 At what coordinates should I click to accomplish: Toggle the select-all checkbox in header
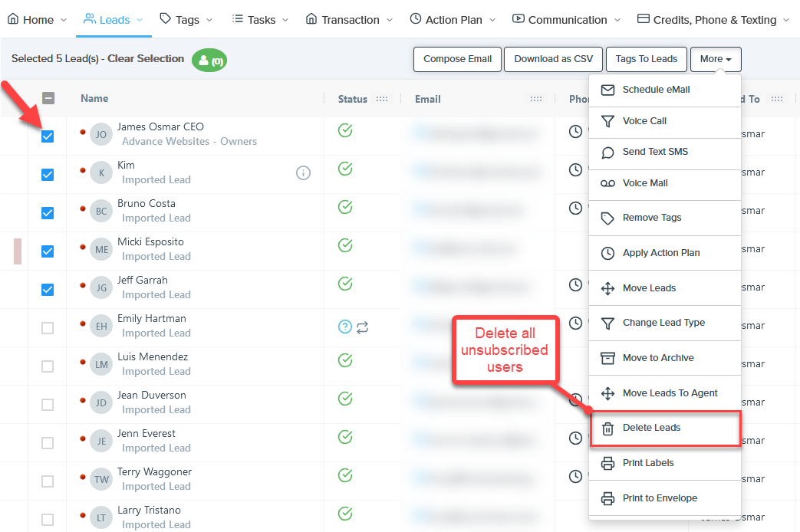pyautogui.click(x=48, y=98)
